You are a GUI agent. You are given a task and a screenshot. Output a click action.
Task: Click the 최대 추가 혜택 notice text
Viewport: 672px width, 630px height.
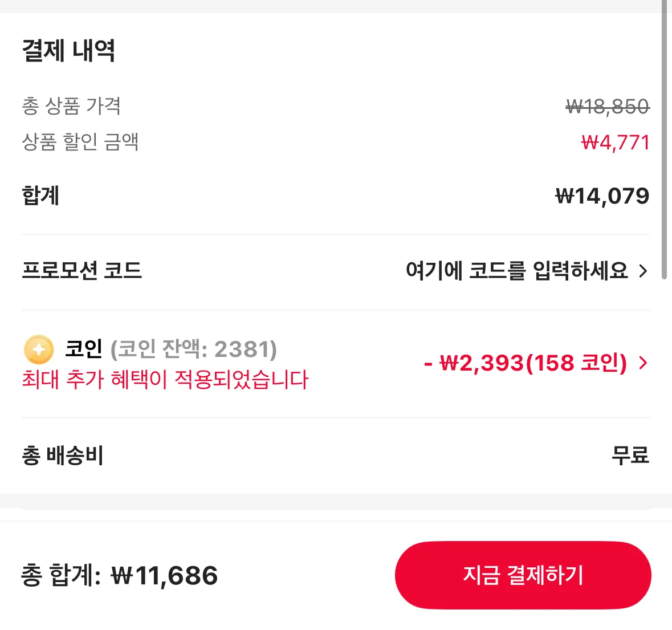[x=165, y=379]
